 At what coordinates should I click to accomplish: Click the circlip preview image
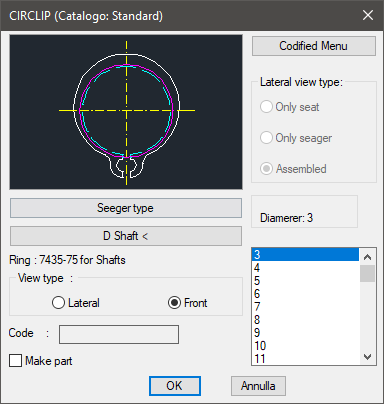pyautogui.click(x=126, y=112)
